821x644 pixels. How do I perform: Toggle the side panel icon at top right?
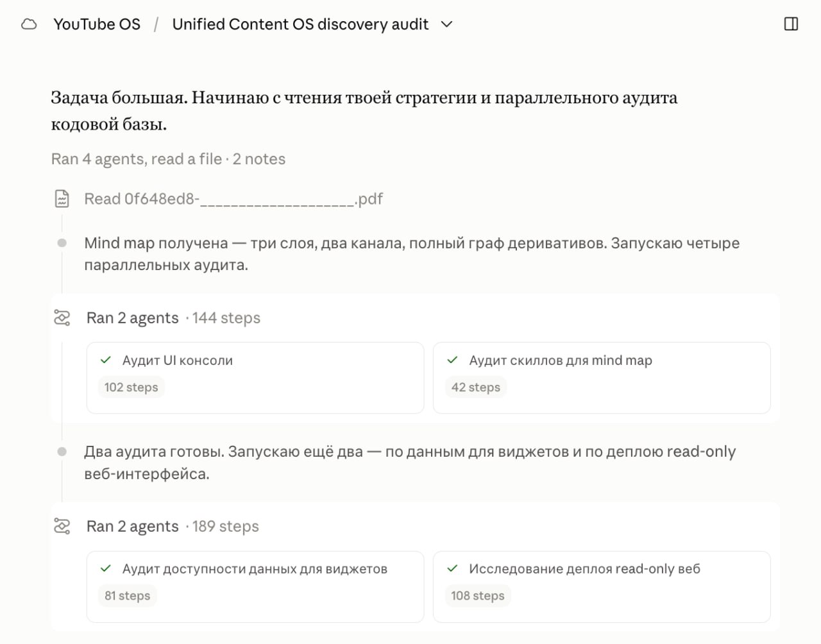(x=791, y=24)
